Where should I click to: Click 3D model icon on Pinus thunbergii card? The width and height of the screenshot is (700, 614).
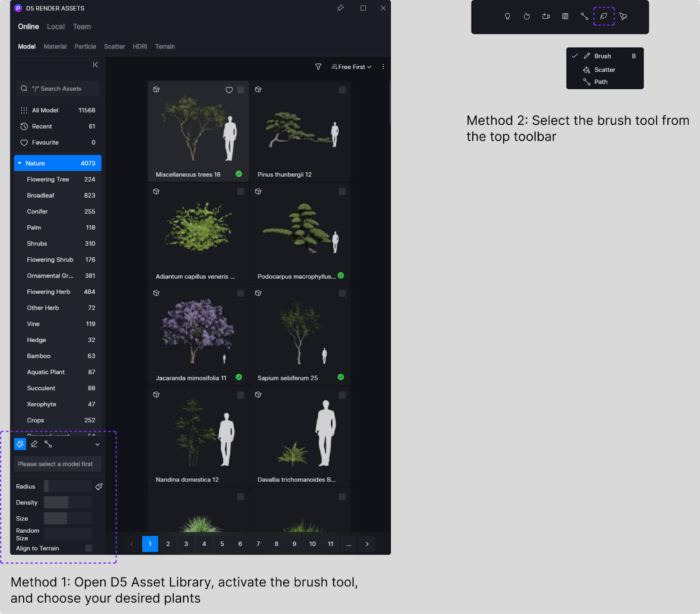click(259, 89)
